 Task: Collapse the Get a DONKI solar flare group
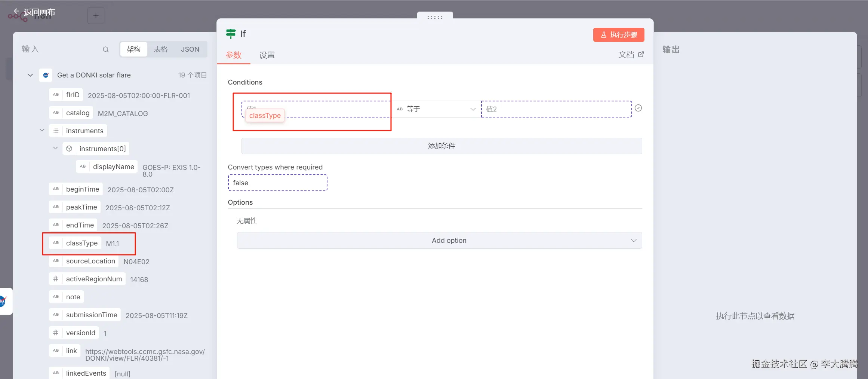pyautogui.click(x=30, y=75)
